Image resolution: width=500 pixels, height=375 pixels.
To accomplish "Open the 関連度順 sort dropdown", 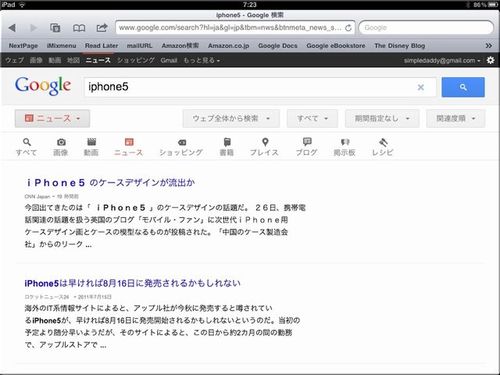I will pyautogui.click(x=456, y=119).
